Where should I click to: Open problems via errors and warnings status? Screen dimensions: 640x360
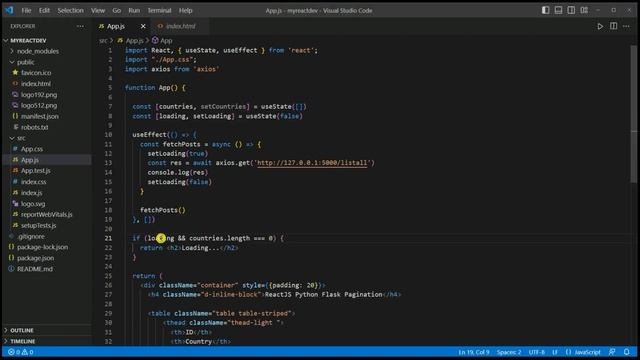[21, 352]
